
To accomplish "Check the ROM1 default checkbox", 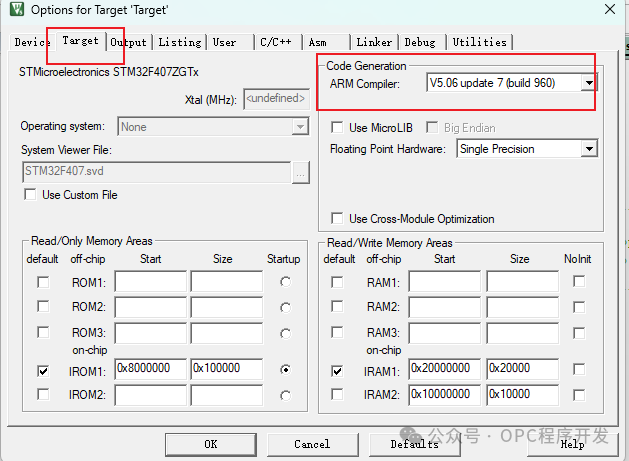I will point(43,282).
